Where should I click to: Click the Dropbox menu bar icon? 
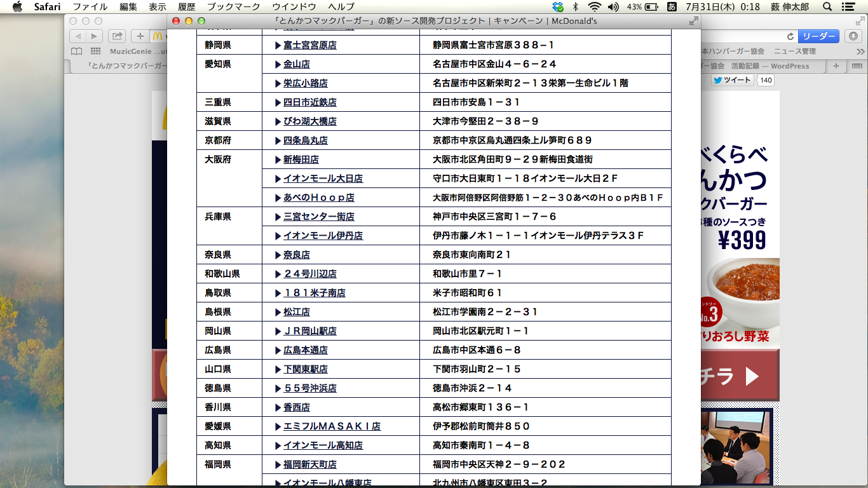pyautogui.click(x=558, y=7)
